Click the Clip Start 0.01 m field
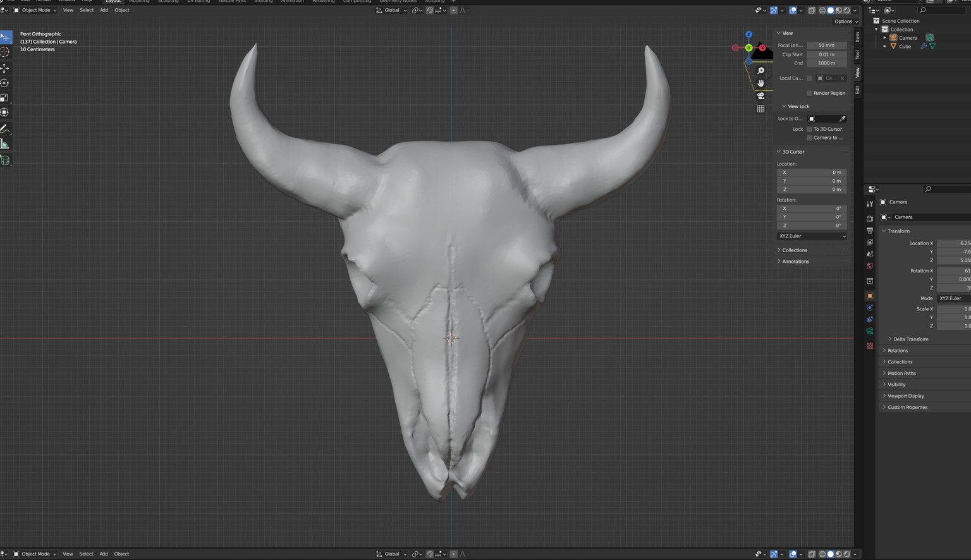Screen dimensions: 971x560 pos(827,54)
